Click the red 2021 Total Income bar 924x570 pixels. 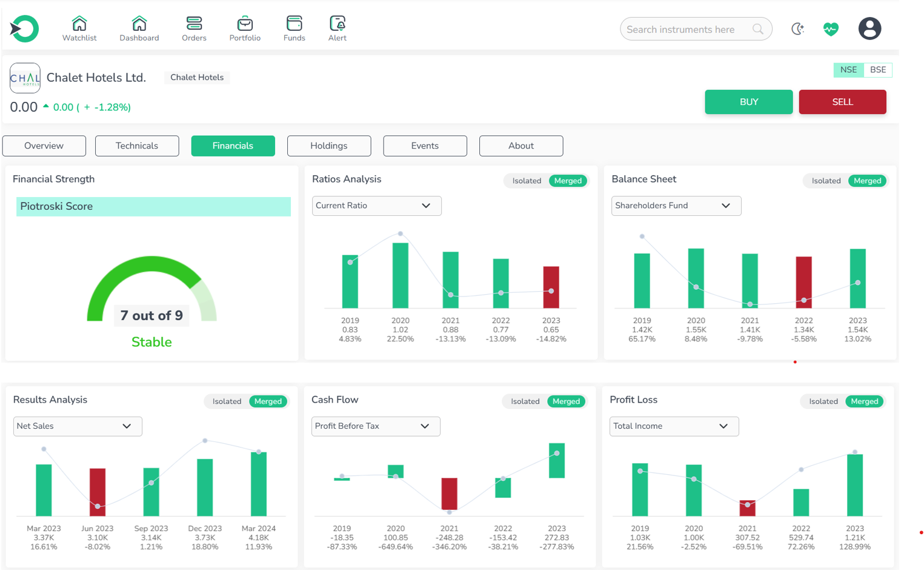[747, 508]
